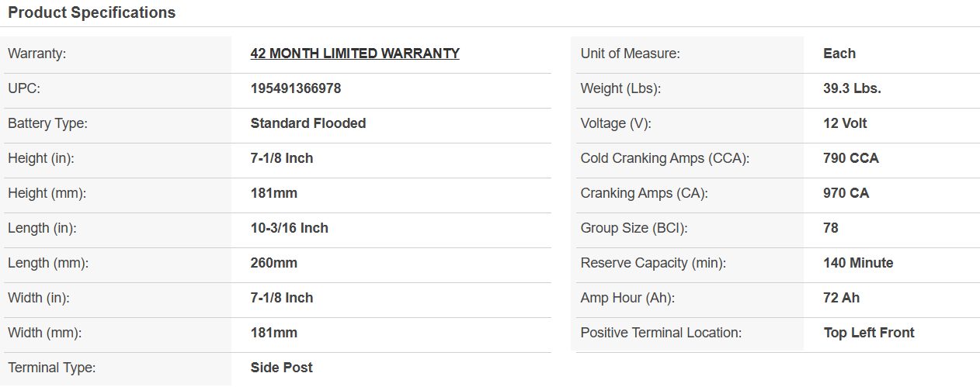This screenshot has width=980, height=387.
Task: Click the 790 CCA value
Action: coord(851,158)
